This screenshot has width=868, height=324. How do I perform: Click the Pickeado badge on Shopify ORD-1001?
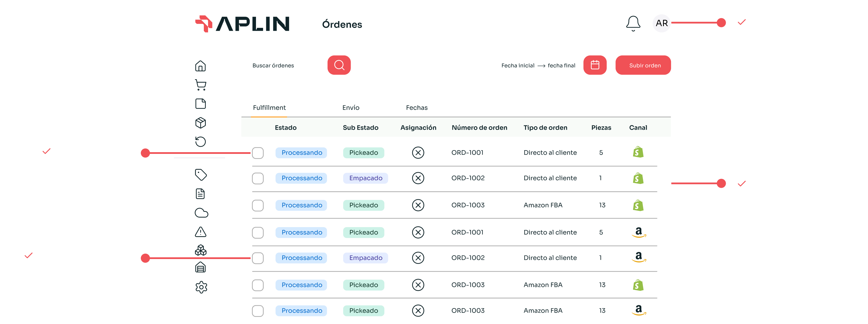(363, 152)
